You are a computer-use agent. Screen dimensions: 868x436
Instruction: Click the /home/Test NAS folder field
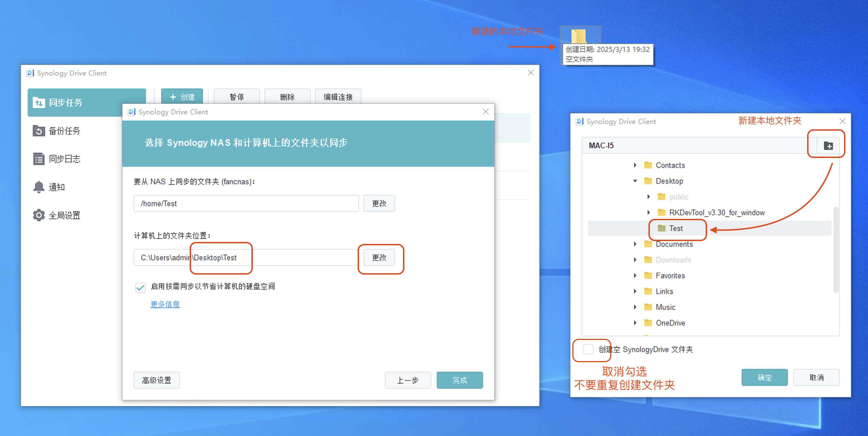(246, 203)
